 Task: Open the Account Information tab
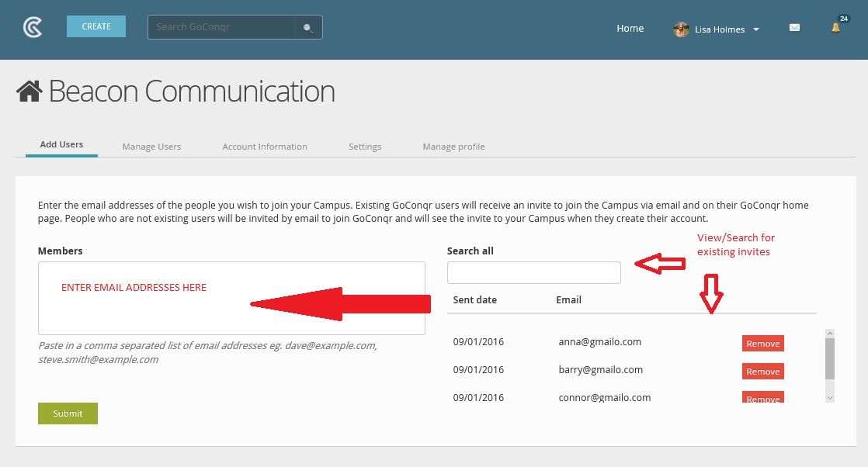265,147
